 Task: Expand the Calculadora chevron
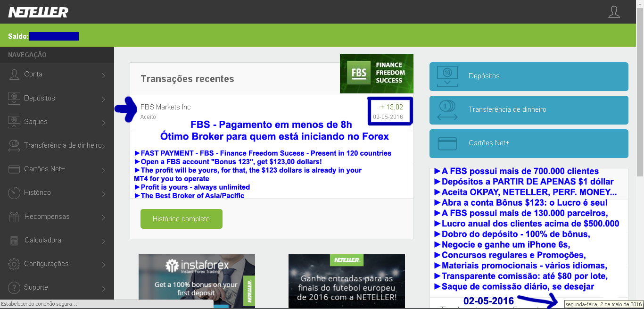103,241
